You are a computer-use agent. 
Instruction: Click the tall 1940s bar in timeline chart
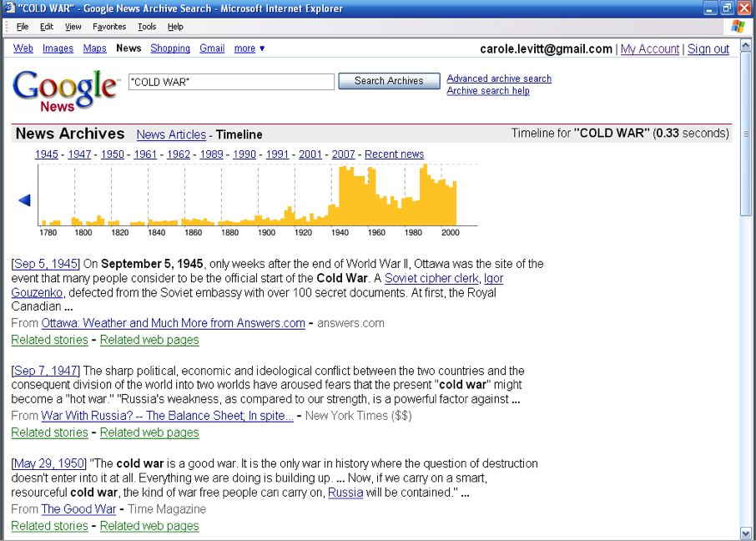(x=346, y=195)
